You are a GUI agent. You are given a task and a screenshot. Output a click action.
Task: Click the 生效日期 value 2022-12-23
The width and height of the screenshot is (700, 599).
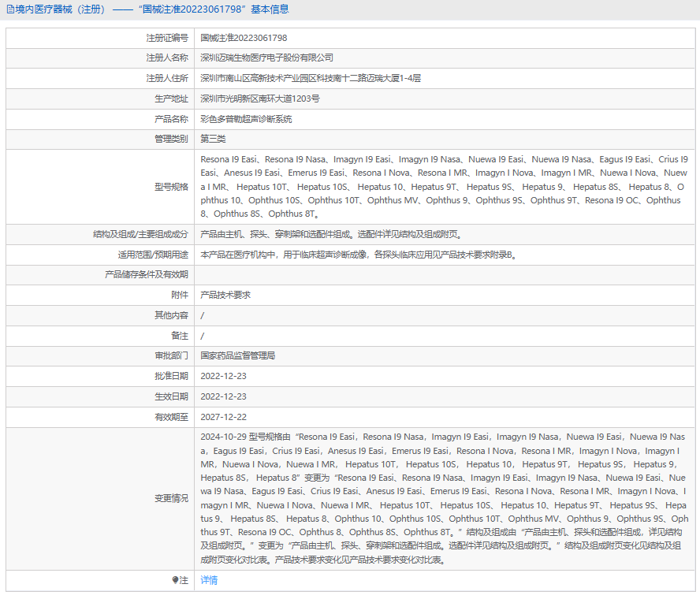[223, 396]
